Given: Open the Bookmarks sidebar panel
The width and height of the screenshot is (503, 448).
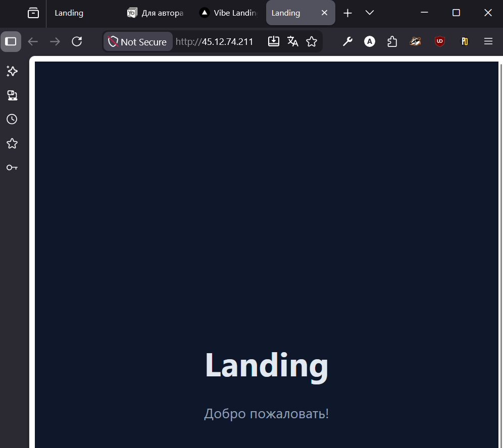Looking at the screenshot, I should point(12,144).
